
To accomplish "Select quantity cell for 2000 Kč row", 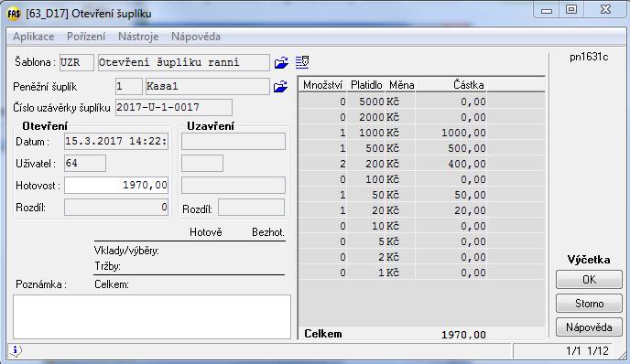I will coord(322,117).
